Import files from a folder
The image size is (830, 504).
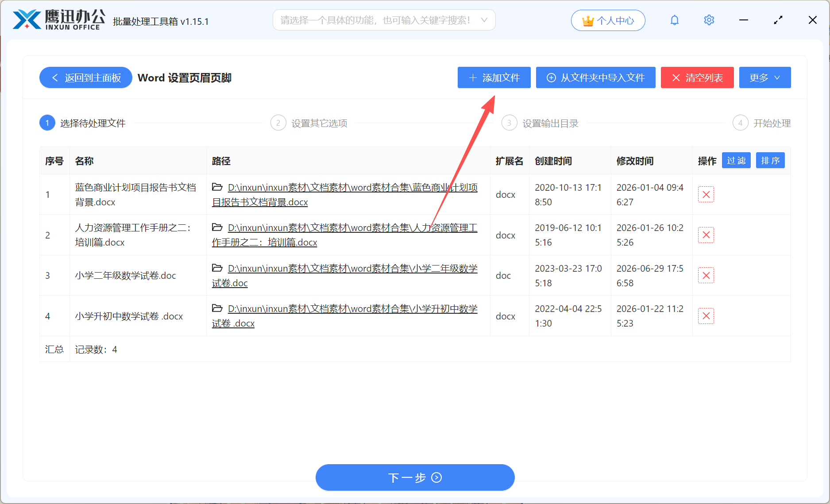pyautogui.click(x=595, y=77)
